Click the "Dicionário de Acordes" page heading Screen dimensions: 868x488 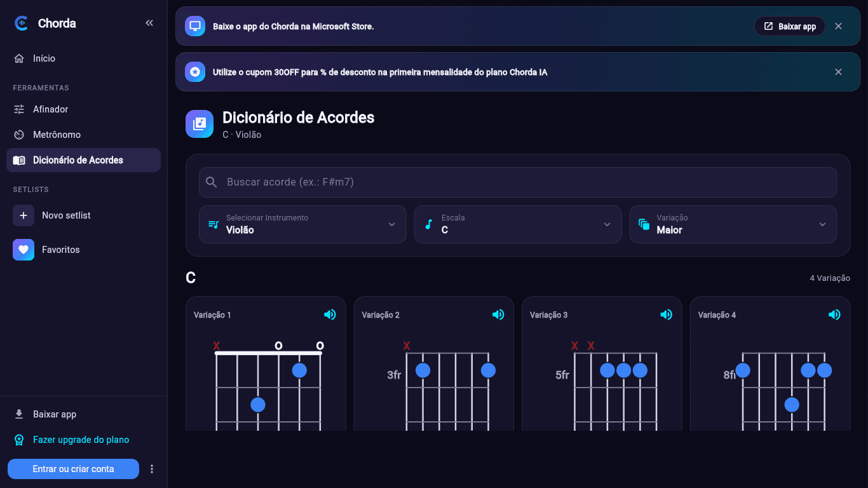click(x=299, y=118)
